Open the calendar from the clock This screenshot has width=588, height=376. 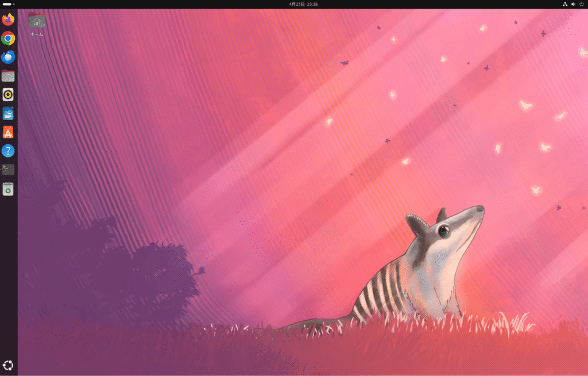click(x=304, y=4)
